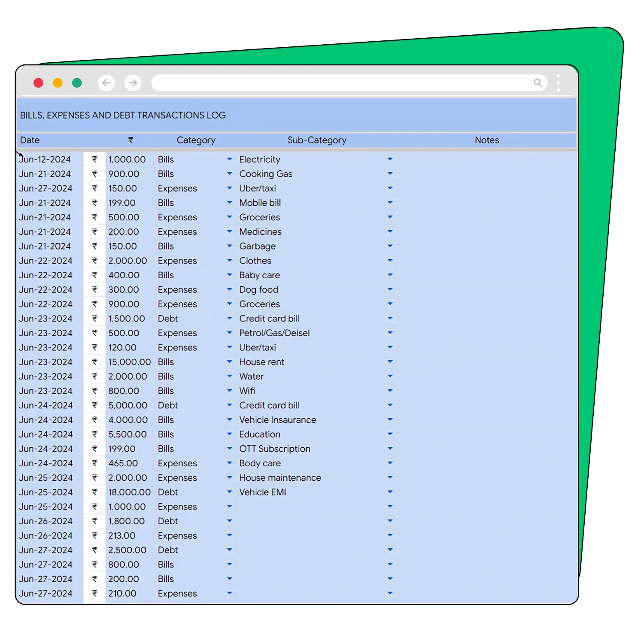
Task: Open the three-dot browser menu
Action: [558, 83]
